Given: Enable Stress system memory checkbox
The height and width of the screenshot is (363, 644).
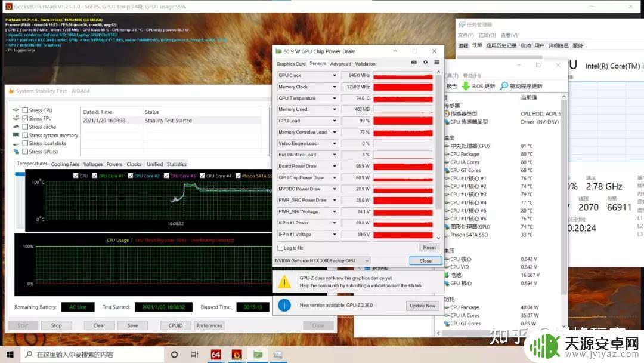Looking at the screenshot, I should point(26,135).
